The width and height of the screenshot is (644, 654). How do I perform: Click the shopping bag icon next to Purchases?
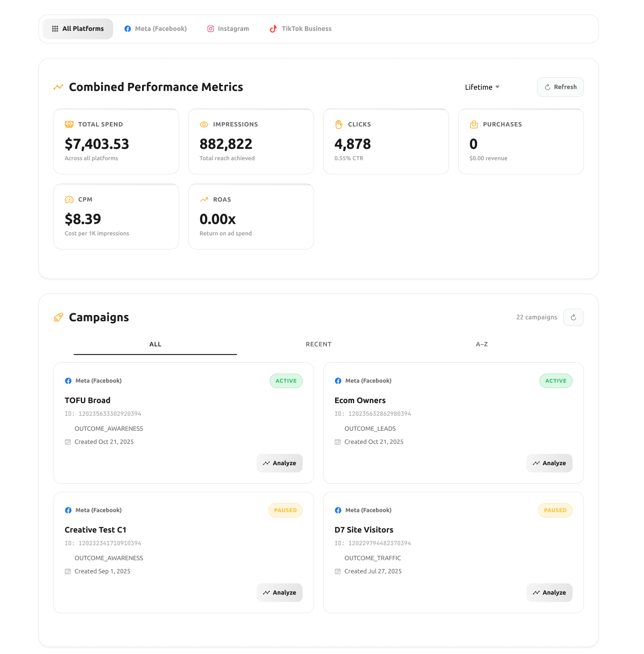pos(473,124)
